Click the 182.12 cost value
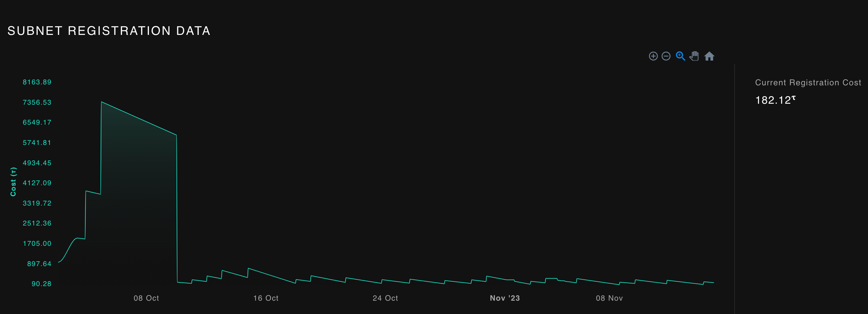Viewport: 868px width, 314px height. [775, 100]
